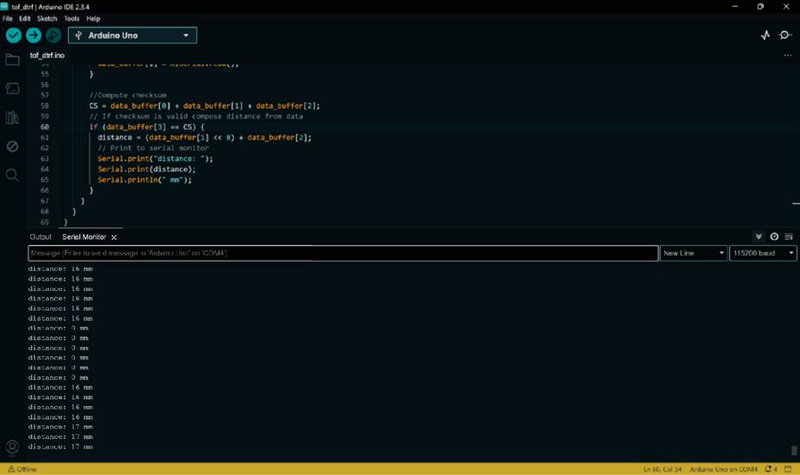The width and height of the screenshot is (800, 475).
Task: Open the Search panel in the sidebar
Action: click(12, 175)
